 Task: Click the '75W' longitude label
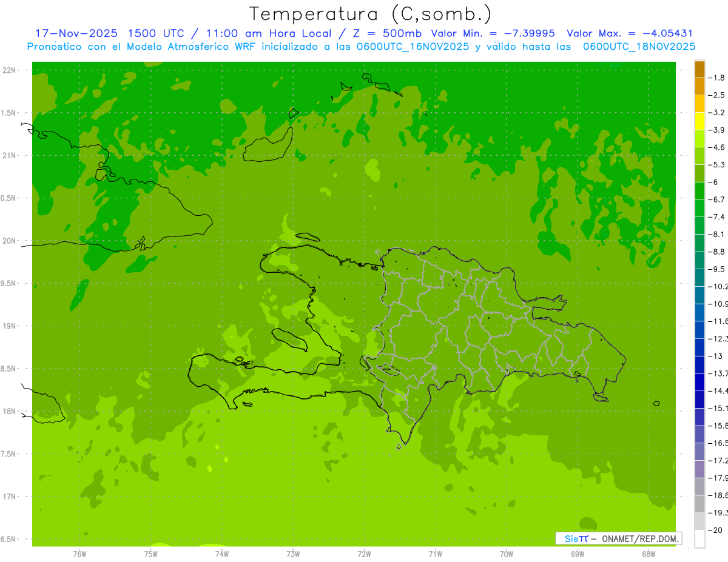pos(151,554)
